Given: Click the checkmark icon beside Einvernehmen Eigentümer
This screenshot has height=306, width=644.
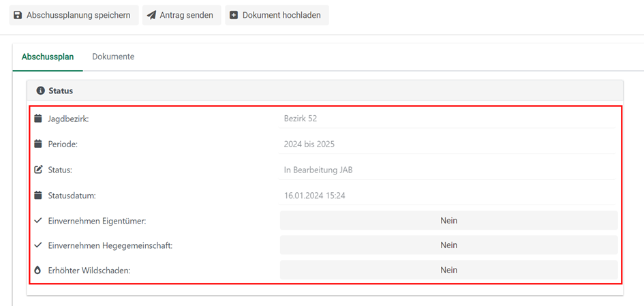Looking at the screenshot, I should (x=38, y=221).
